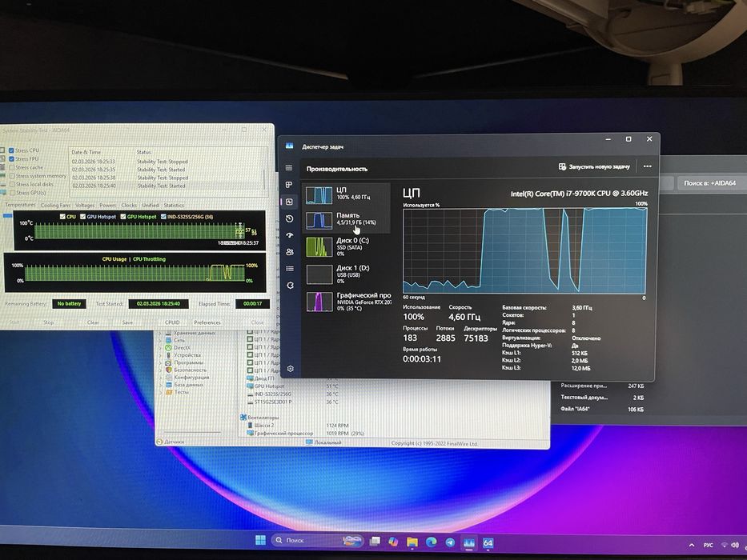
Task: Select Диск 0 (C:) resource
Action: pos(347,246)
